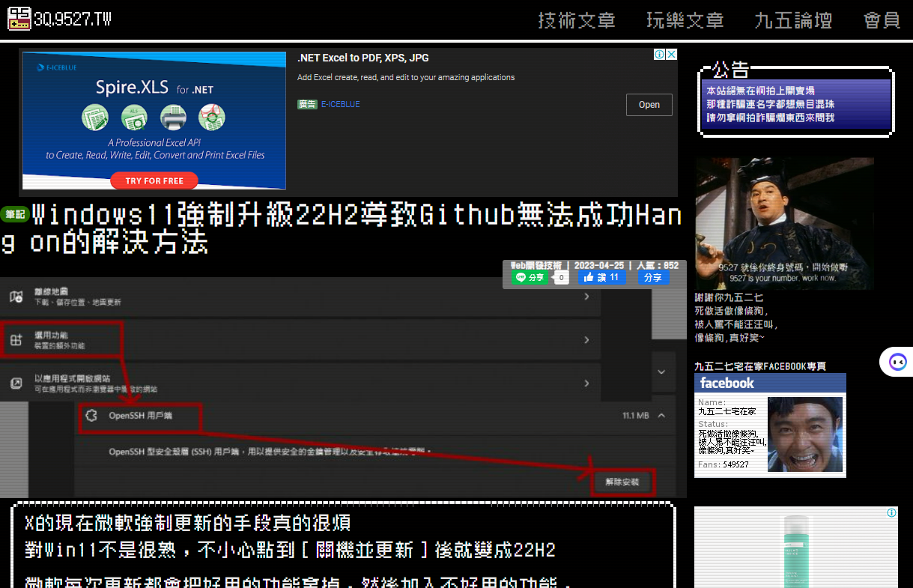The height and width of the screenshot is (588, 913).
Task: Click the TRY FOR FREE ad button
Action: (154, 181)
